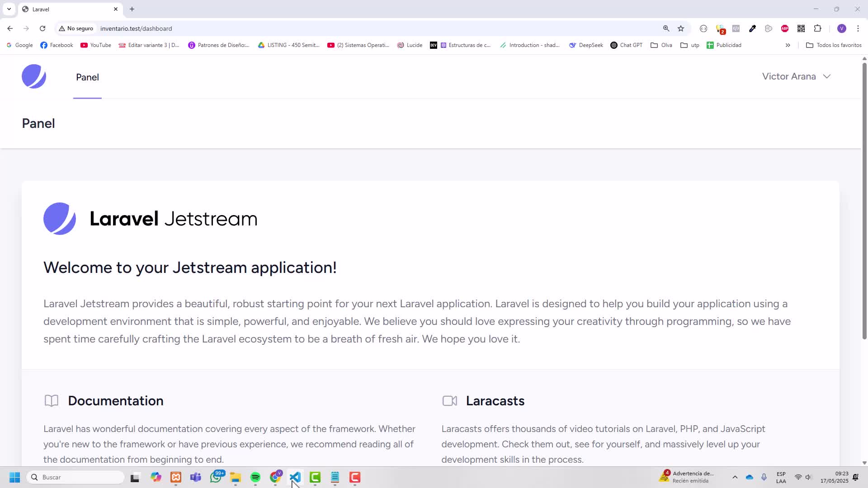Open the DEV bookmark icon
This screenshot has height=488, width=868.
coord(433,45)
